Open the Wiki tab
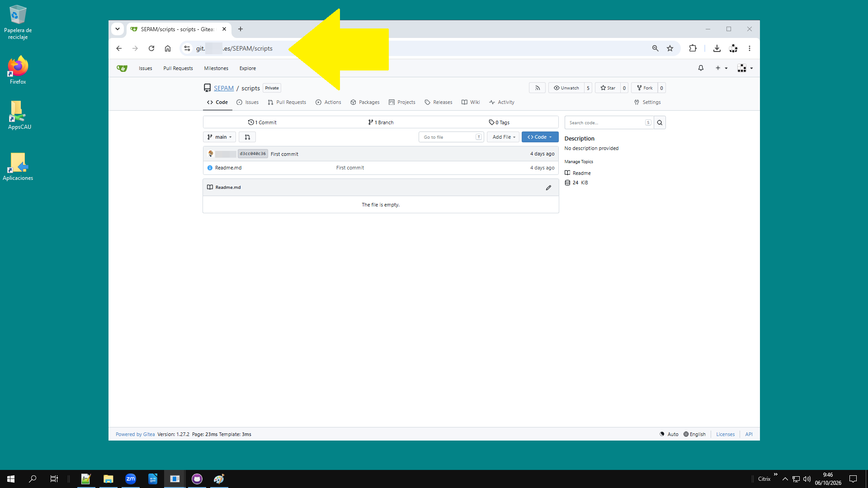 pyautogui.click(x=471, y=103)
